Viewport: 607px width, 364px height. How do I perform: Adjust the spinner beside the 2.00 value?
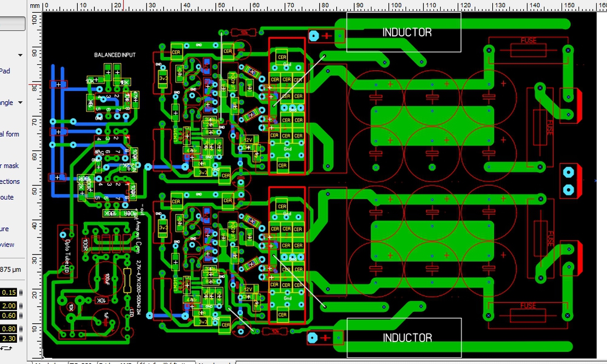click(x=22, y=306)
